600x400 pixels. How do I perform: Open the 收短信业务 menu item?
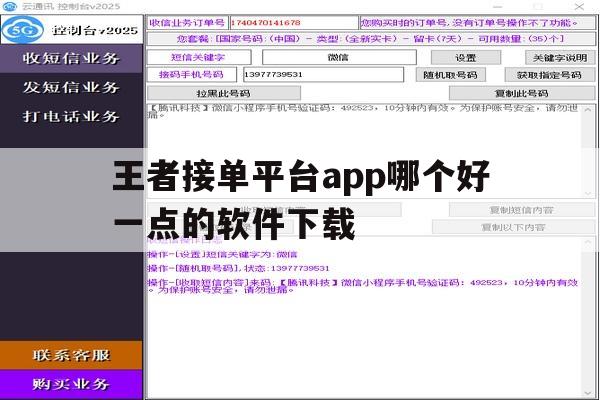pos(71,58)
